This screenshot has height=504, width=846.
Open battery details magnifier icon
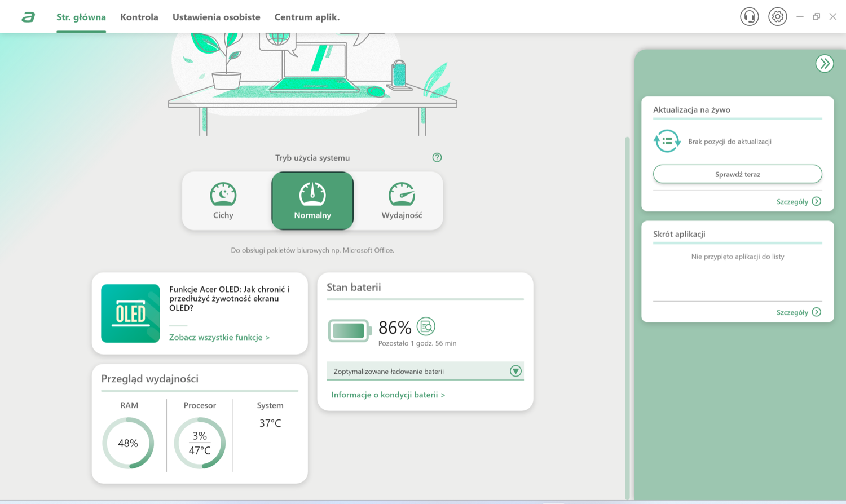click(x=426, y=326)
